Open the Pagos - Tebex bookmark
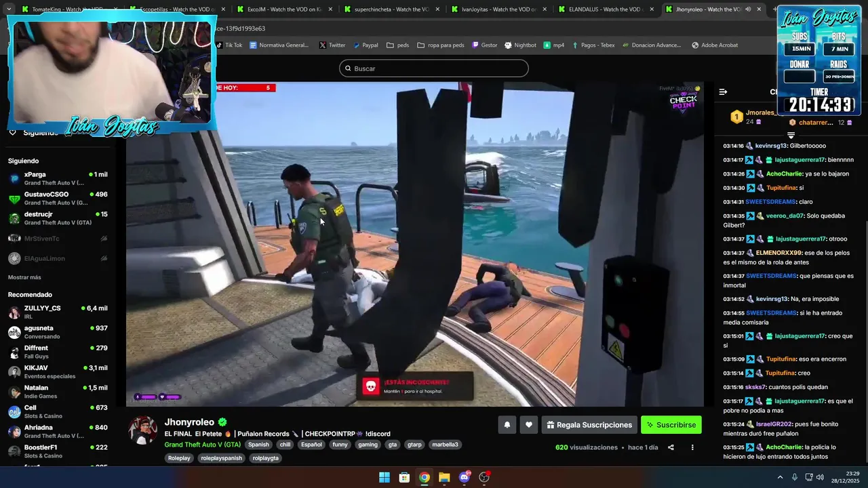The height and width of the screenshot is (488, 868). coord(593,45)
